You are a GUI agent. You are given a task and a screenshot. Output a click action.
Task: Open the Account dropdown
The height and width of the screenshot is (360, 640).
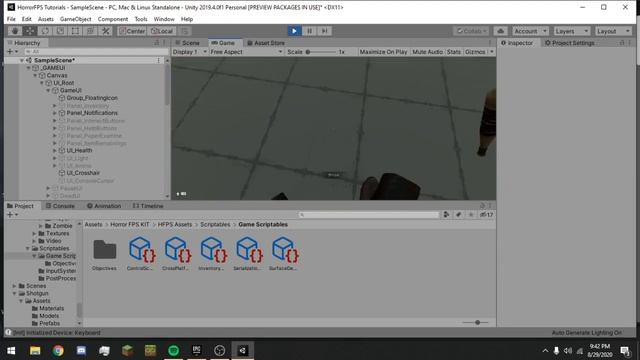[x=530, y=31]
